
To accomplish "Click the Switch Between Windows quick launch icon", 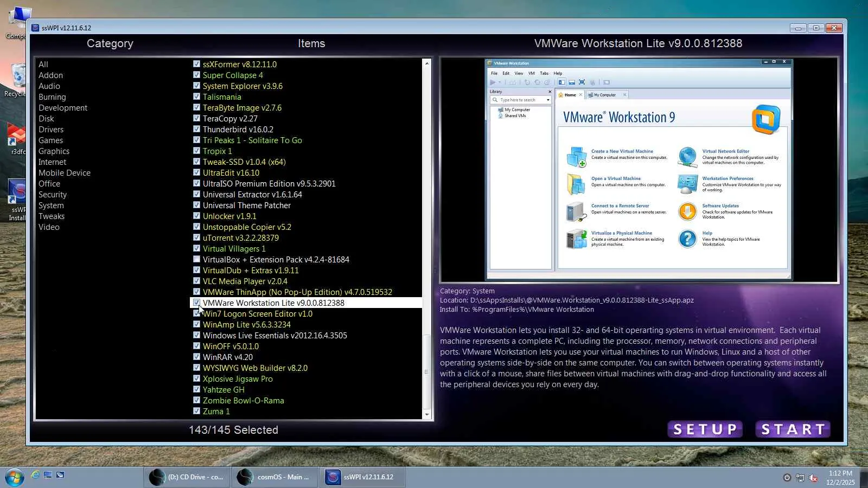I will (60, 475).
